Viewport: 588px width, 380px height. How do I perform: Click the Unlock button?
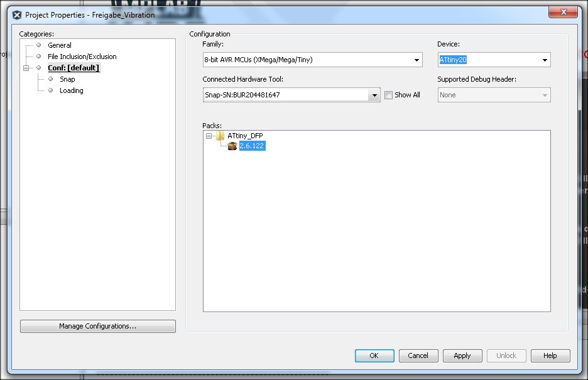[x=506, y=356]
